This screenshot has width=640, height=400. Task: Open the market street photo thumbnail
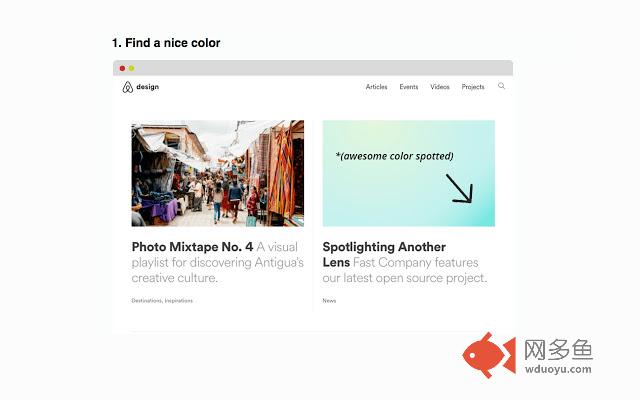217,173
